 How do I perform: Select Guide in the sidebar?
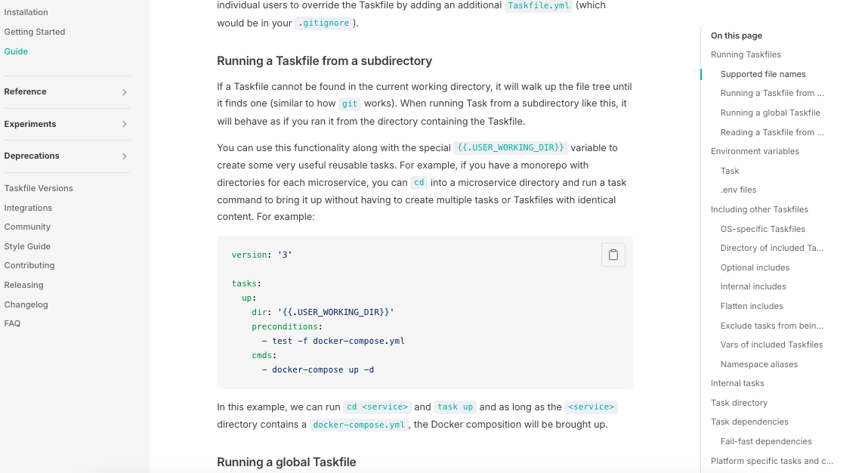[x=16, y=51]
